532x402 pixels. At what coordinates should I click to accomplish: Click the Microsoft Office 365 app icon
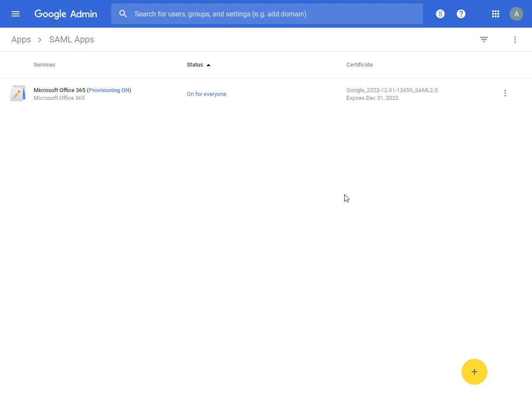[x=18, y=93]
